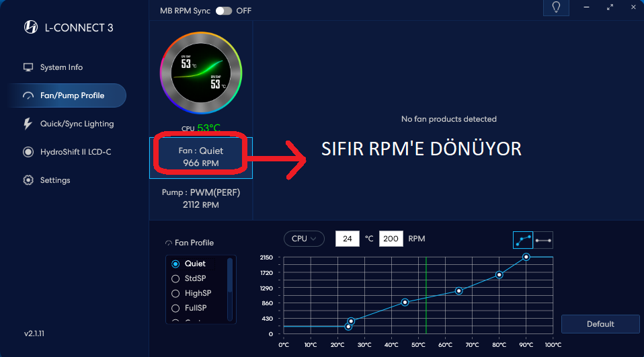Screen dimensions: 644x357
Task: Select the Fan: Quiet 966 RPM tile
Action: (201, 158)
